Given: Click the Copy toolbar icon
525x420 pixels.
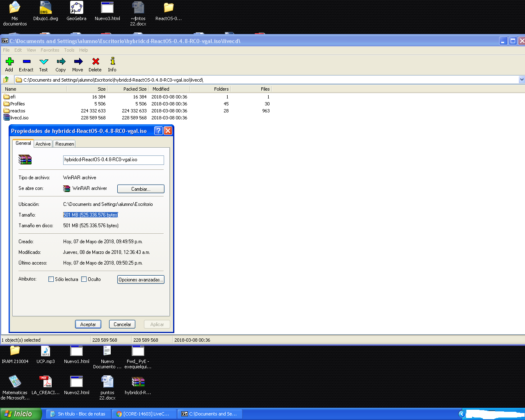Looking at the screenshot, I should (x=61, y=62).
